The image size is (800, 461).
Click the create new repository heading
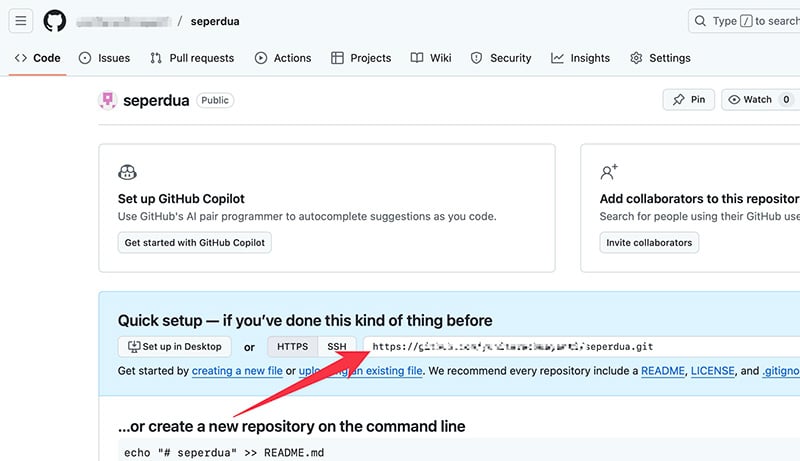click(291, 426)
